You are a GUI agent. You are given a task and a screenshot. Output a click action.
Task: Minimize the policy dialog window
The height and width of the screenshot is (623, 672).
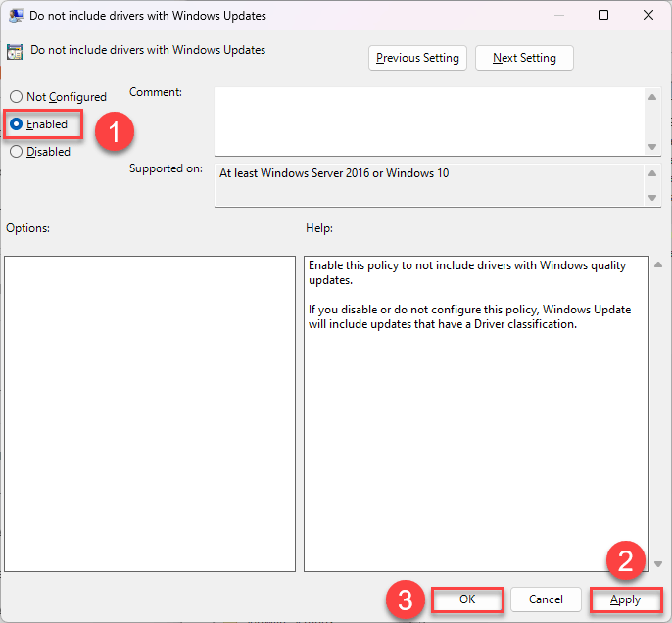(558, 15)
